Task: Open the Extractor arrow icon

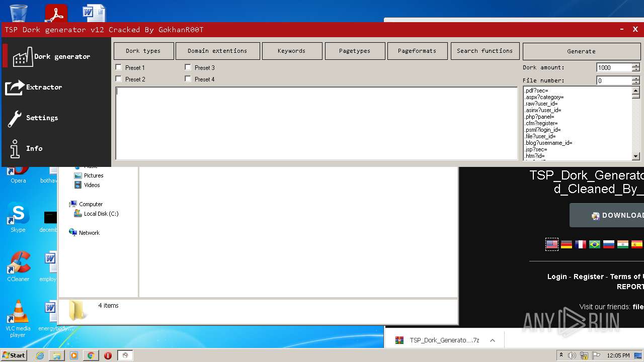Action: (15, 87)
